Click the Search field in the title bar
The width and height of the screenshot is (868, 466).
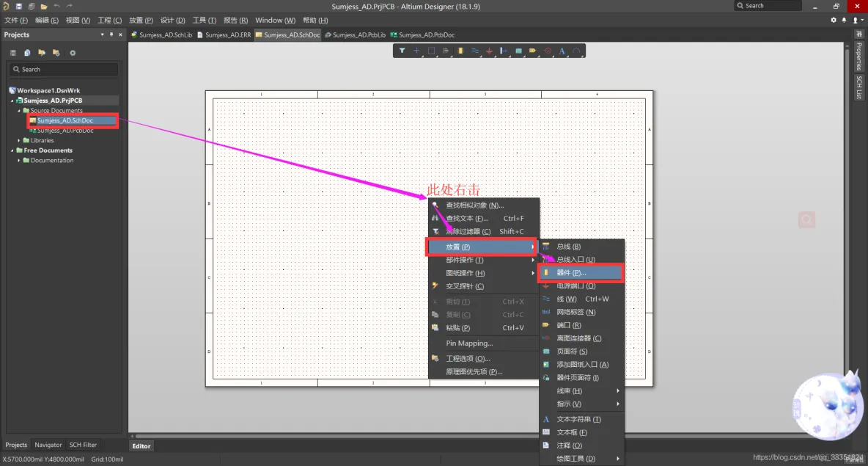coord(768,6)
